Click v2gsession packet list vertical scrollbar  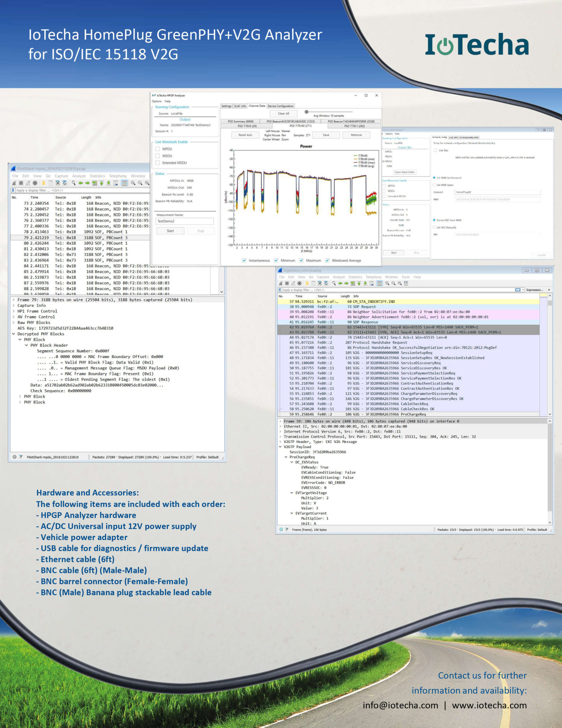click(550, 355)
